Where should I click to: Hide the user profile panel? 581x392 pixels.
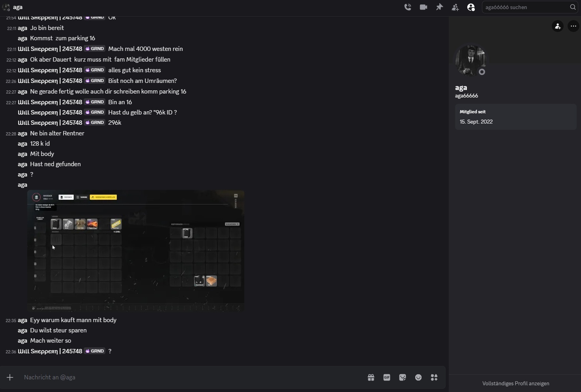point(471,7)
